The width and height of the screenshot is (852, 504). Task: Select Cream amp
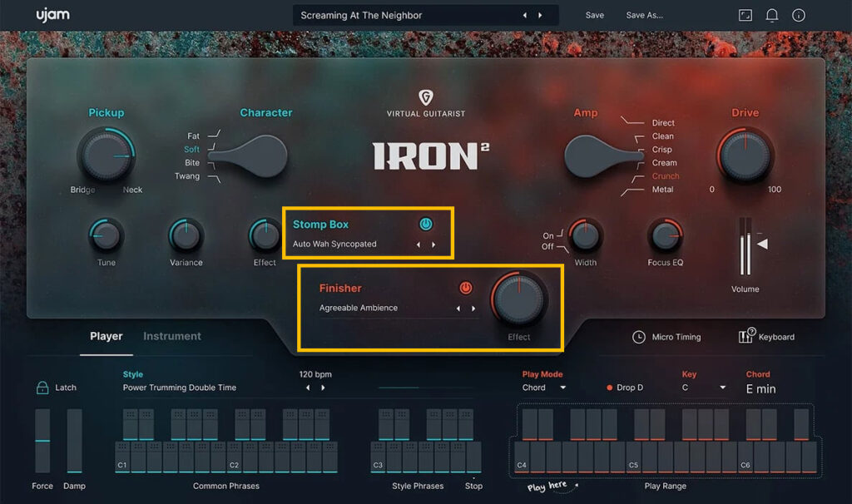tap(664, 162)
